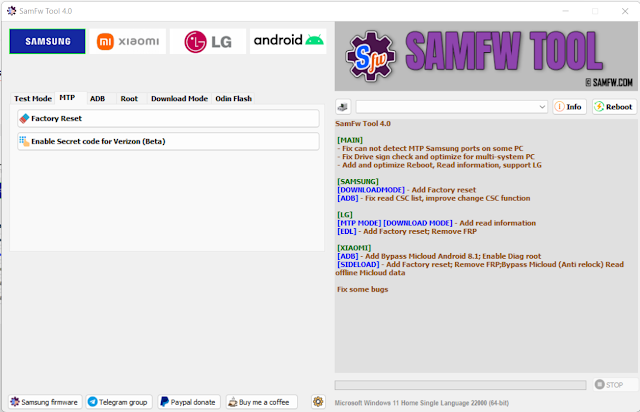
Task: Click the SamFw Tool banner logo
Action: 486,56
